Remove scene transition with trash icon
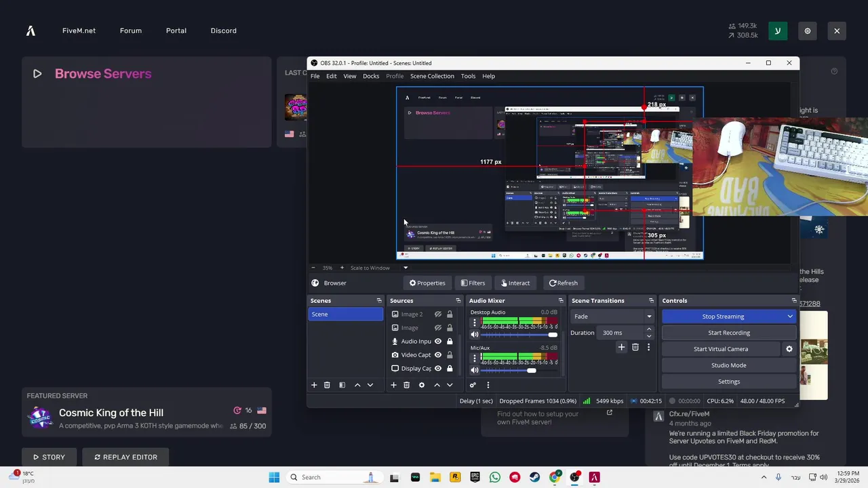The width and height of the screenshot is (868, 488). click(x=635, y=347)
